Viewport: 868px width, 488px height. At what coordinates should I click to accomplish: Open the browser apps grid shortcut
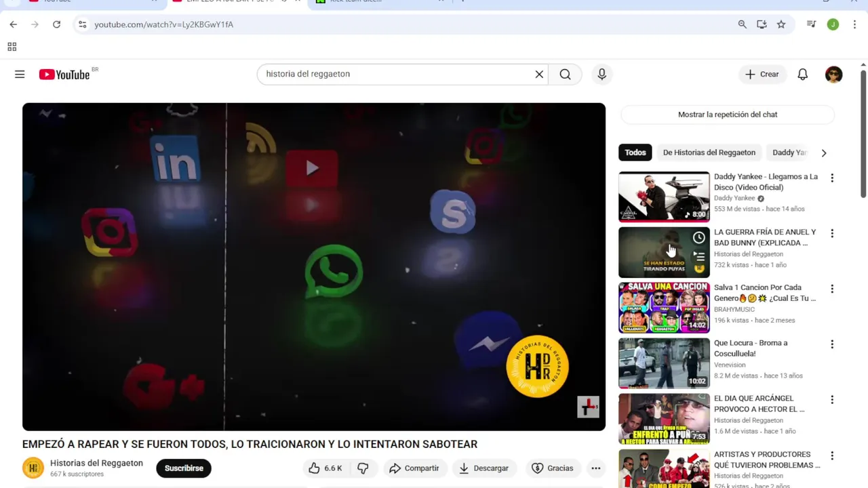click(x=12, y=47)
